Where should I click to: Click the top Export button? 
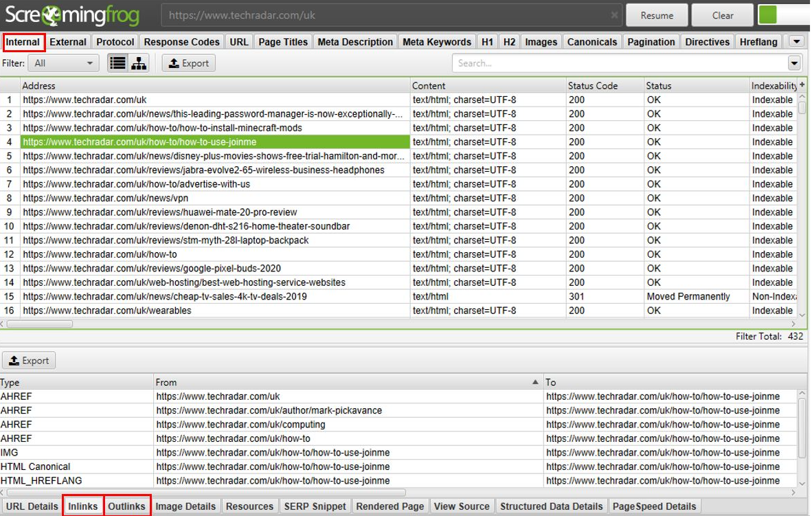(x=189, y=63)
